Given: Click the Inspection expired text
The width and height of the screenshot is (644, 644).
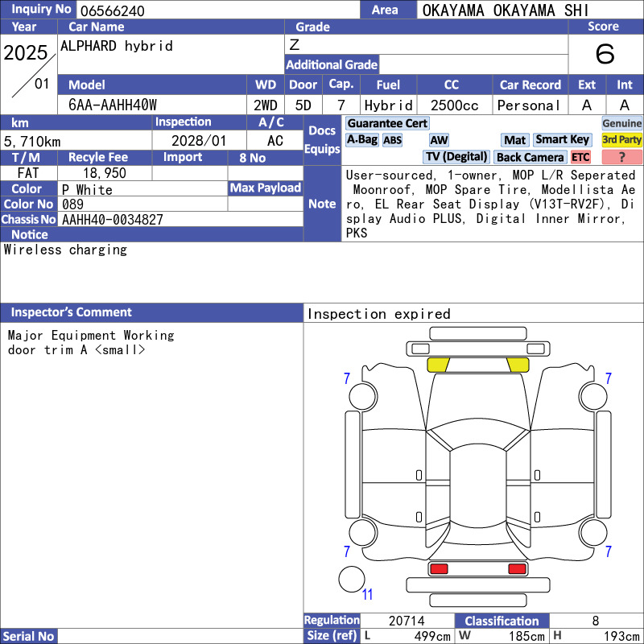Looking at the screenshot, I should (378, 314).
